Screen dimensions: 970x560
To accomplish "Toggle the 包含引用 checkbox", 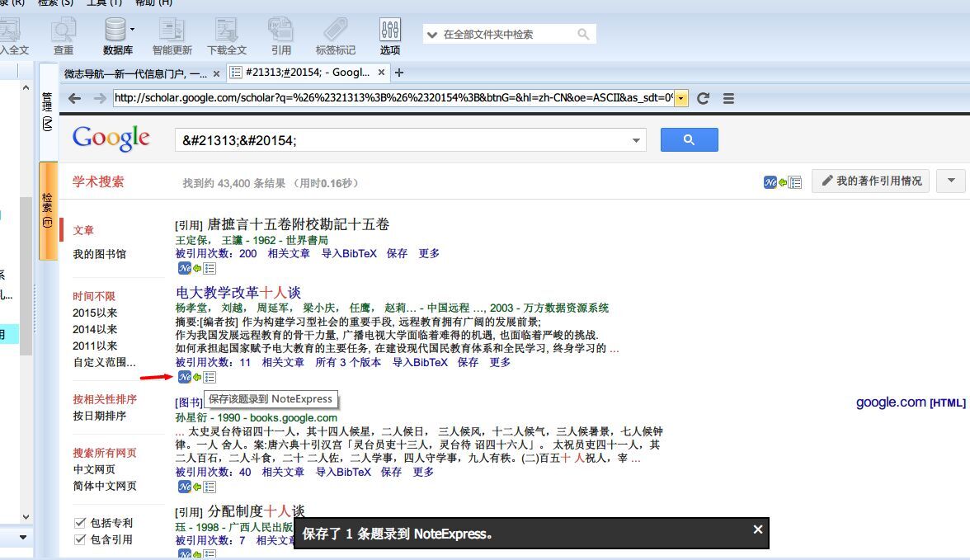I will click(80, 539).
